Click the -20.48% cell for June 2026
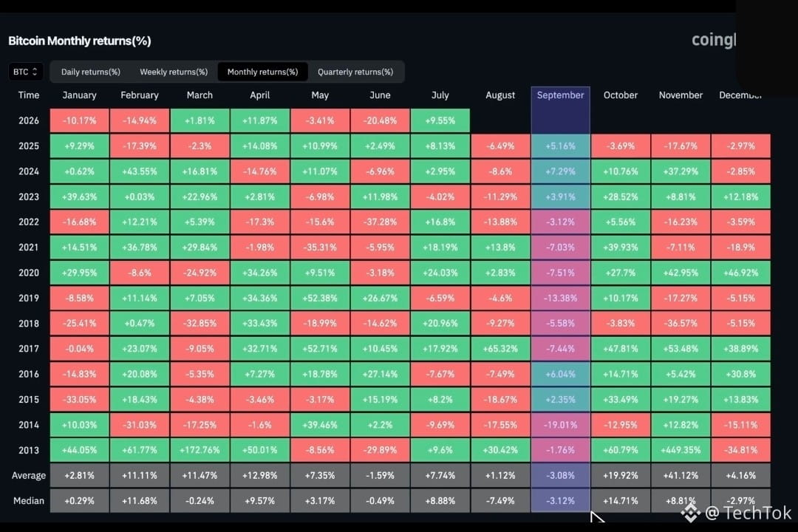The image size is (798, 532). point(381,120)
